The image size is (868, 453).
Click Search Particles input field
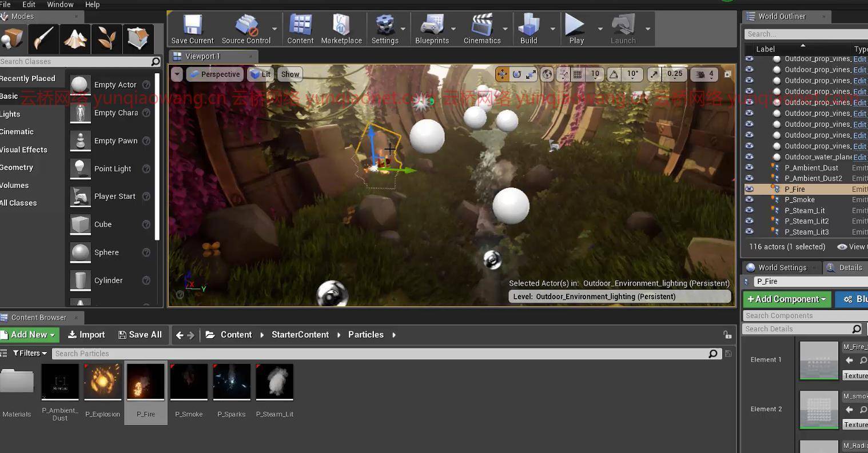[x=380, y=354]
